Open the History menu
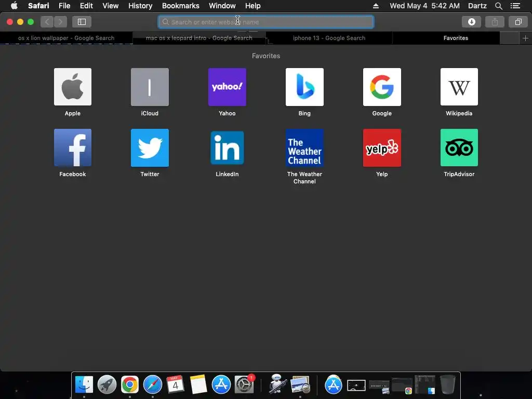This screenshot has width=532, height=399. 140,6
